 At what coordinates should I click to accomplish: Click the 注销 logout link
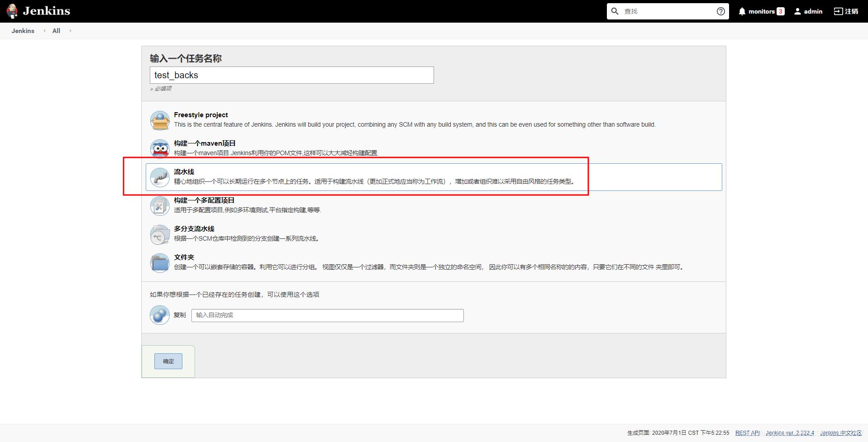click(846, 11)
